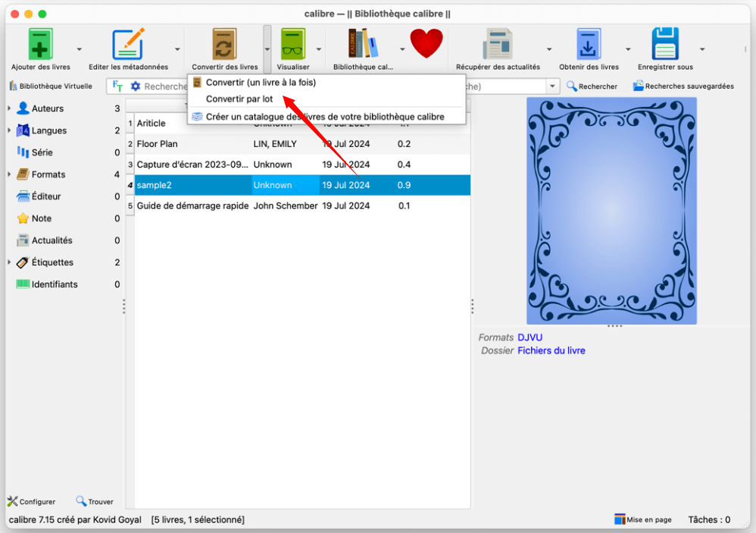
Task: Select the Capture d'écran 2023-09 book row
Action: tap(302, 165)
